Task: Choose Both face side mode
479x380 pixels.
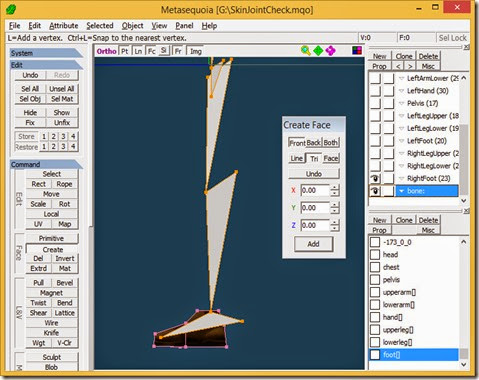Action: coord(331,143)
